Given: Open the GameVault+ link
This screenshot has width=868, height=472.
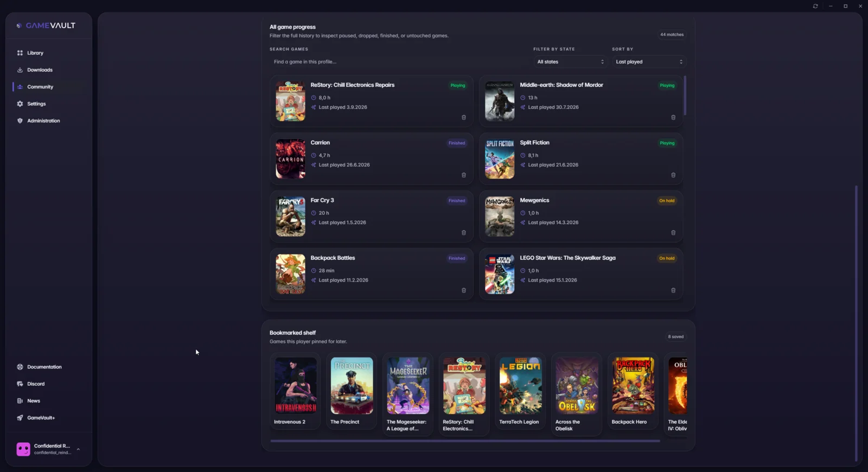Looking at the screenshot, I should 49,418.
